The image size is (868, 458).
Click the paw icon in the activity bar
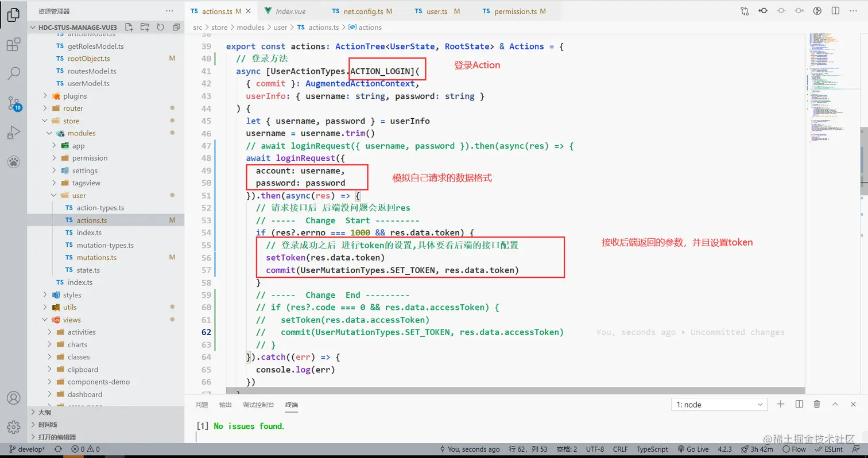(x=13, y=162)
